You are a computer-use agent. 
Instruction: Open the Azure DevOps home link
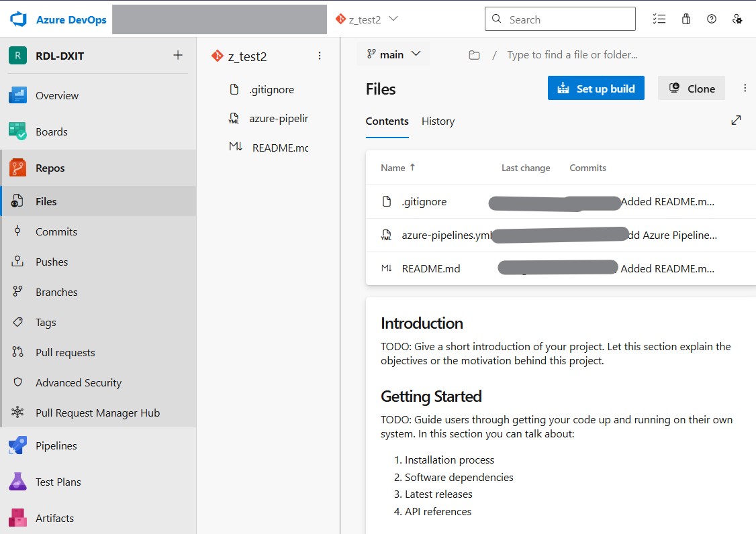(x=71, y=19)
